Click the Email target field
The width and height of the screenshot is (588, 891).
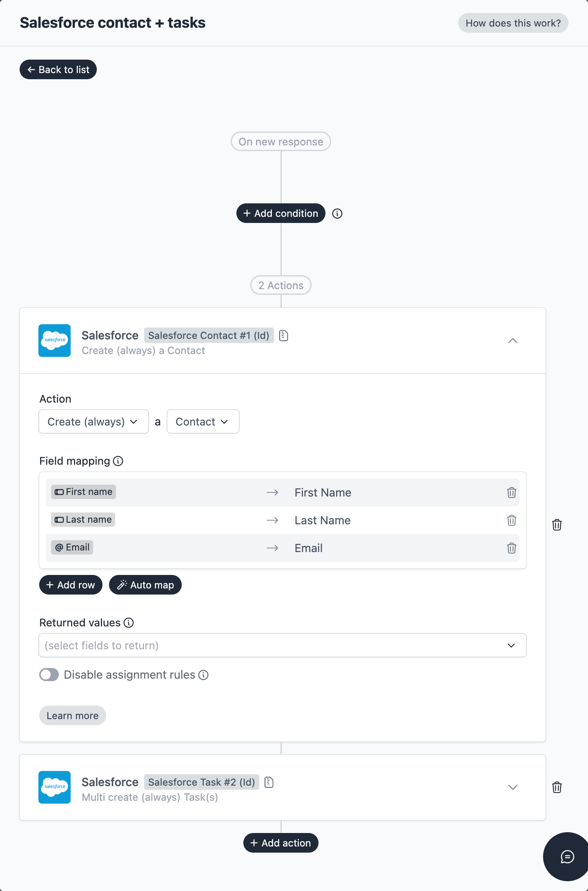pyautogui.click(x=309, y=548)
